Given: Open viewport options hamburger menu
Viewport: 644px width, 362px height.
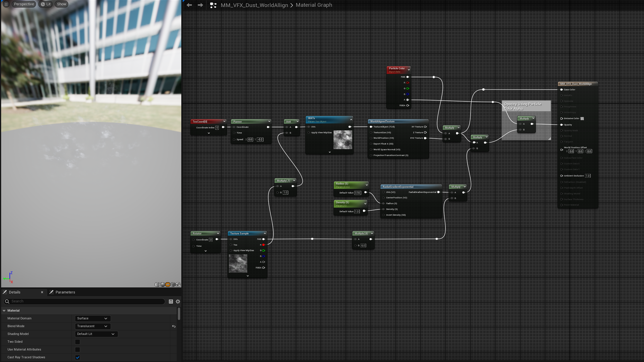Looking at the screenshot, I should [x=6, y=4].
